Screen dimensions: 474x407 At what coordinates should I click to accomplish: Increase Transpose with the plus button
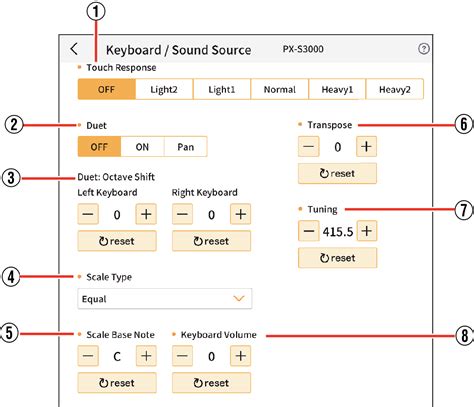pos(366,146)
